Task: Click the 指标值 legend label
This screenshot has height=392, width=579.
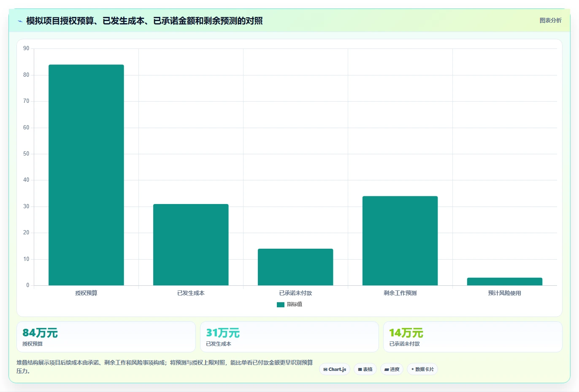Action: point(295,304)
